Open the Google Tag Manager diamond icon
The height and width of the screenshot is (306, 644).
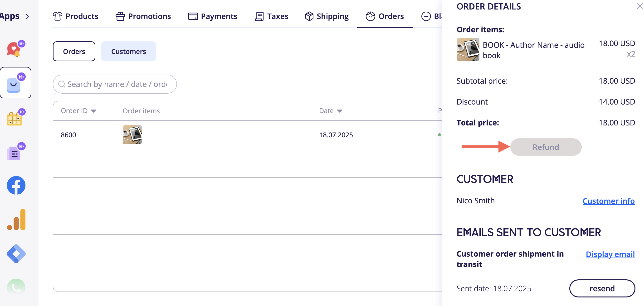(x=16, y=254)
